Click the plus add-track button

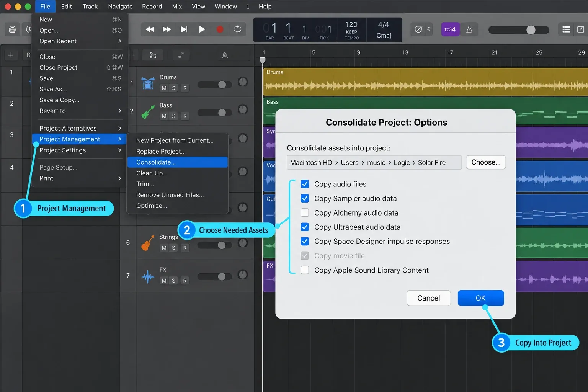coord(11,55)
